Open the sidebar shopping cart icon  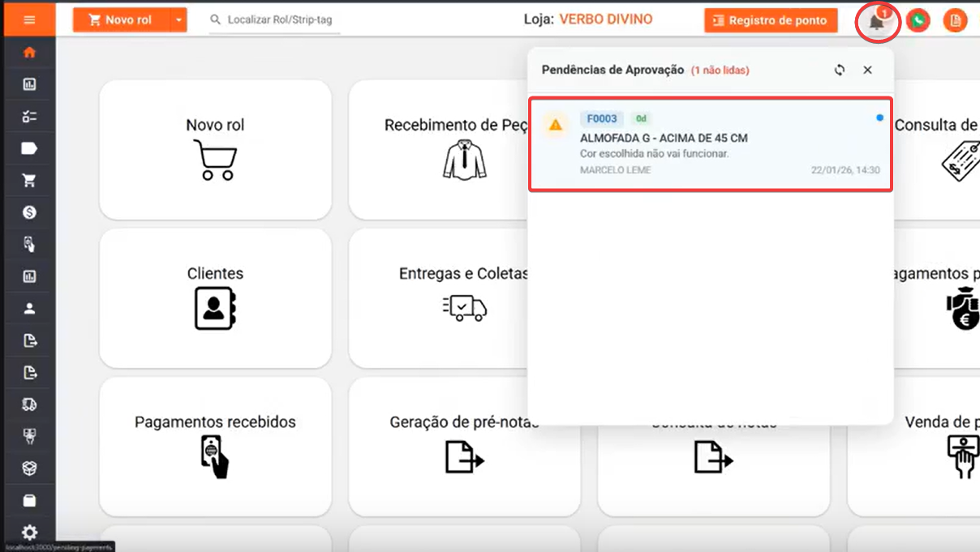pos(29,180)
